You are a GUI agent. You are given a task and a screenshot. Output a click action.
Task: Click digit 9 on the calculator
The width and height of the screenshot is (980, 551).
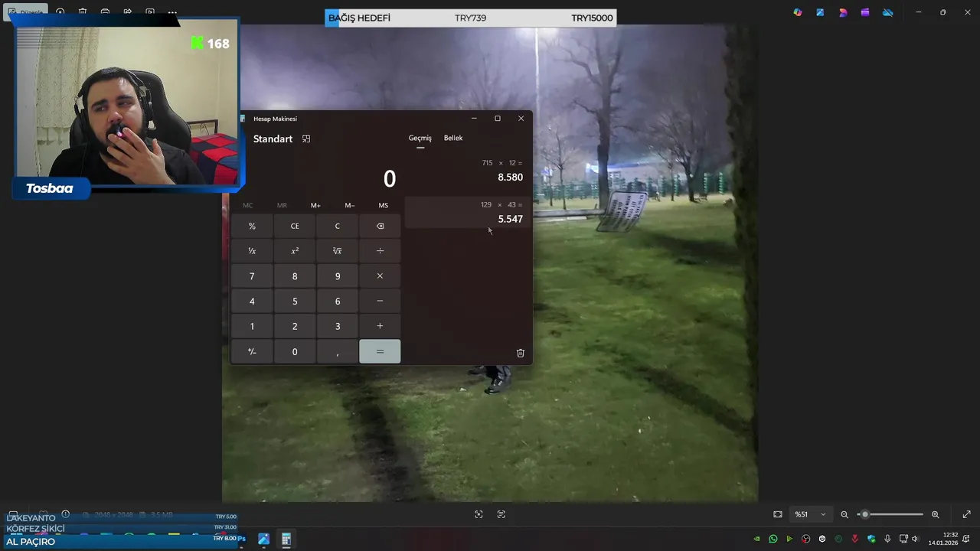(337, 276)
